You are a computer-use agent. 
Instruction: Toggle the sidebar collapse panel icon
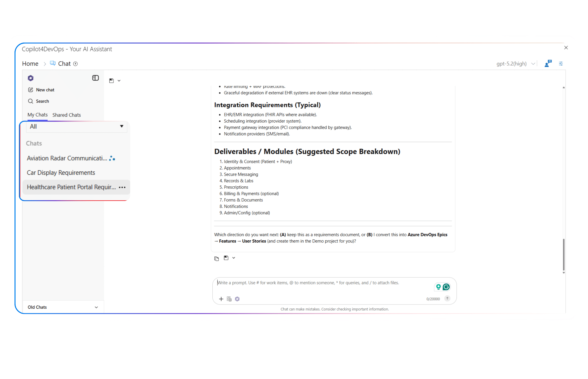95,78
